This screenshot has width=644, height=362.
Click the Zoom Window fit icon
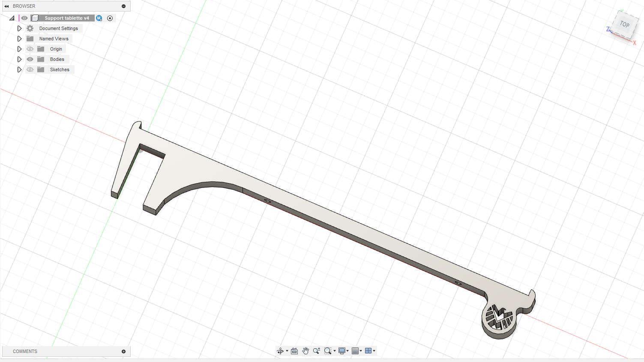click(x=328, y=351)
